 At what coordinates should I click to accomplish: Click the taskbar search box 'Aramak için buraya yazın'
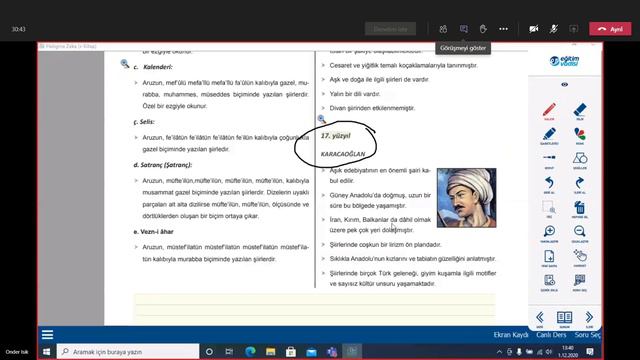[128, 351]
